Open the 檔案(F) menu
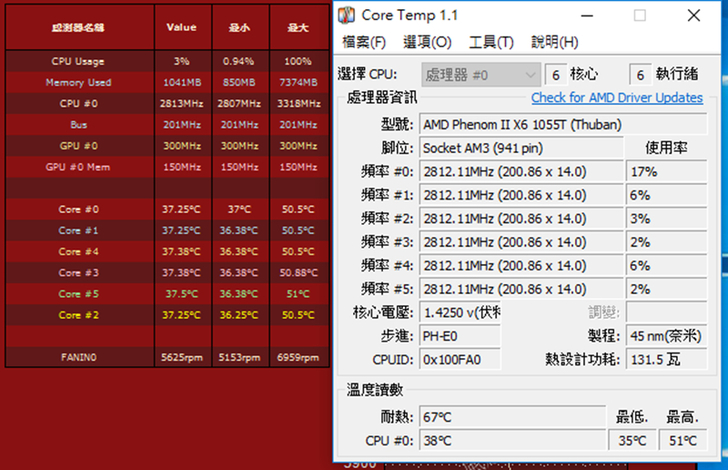Screen dimensions: 728x470 coord(364,42)
